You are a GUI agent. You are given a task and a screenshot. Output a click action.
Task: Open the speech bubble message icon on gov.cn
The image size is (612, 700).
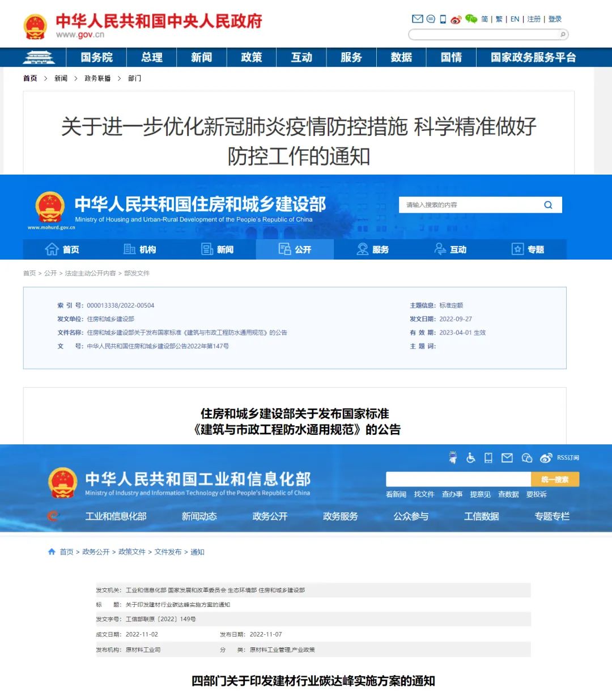[x=431, y=19]
